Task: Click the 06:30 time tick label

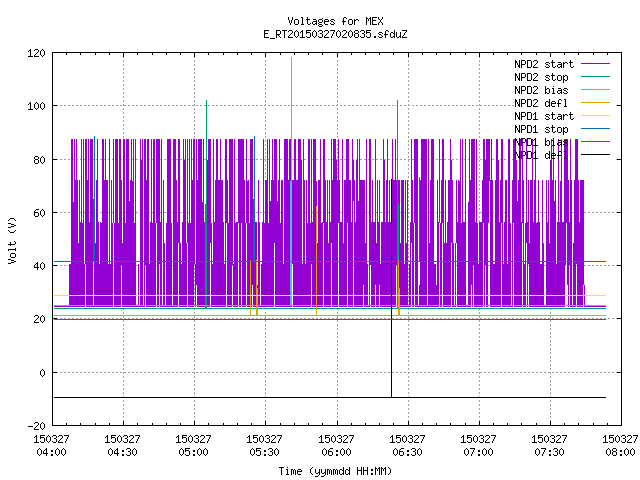Action: [x=407, y=452]
